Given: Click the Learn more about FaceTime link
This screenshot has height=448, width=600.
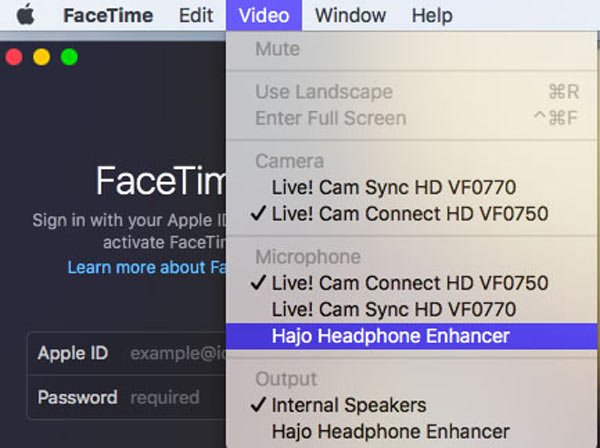Looking at the screenshot, I should point(147,267).
